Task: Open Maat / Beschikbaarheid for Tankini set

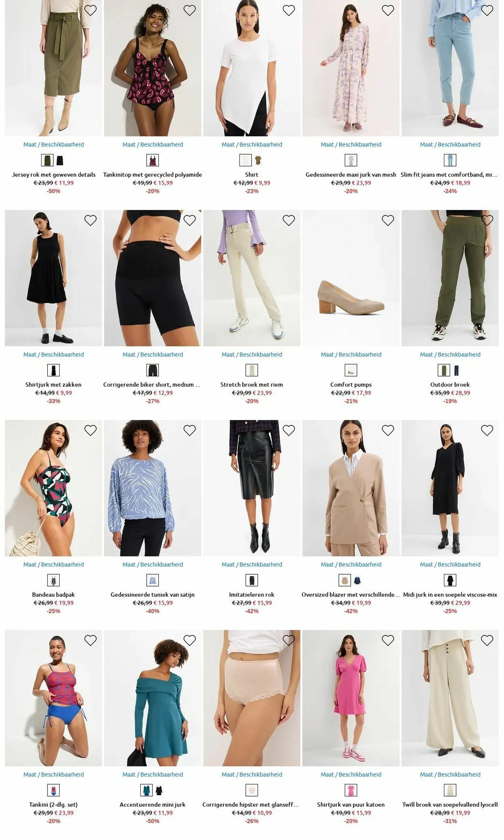Action: 54,774
